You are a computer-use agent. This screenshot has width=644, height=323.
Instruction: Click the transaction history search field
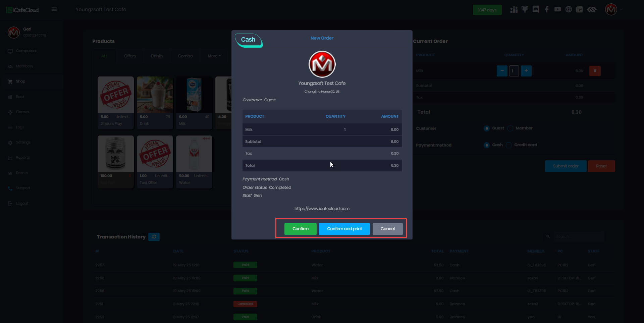[579, 237]
